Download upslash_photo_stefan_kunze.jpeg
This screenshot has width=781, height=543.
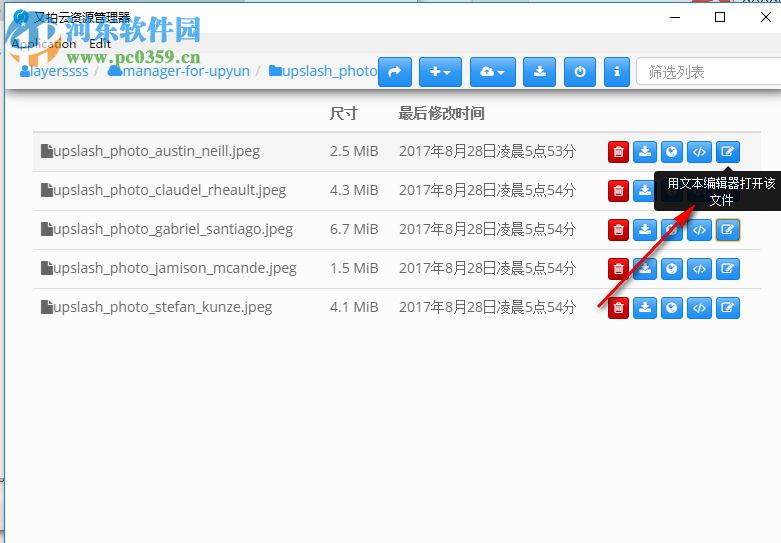[645, 308]
